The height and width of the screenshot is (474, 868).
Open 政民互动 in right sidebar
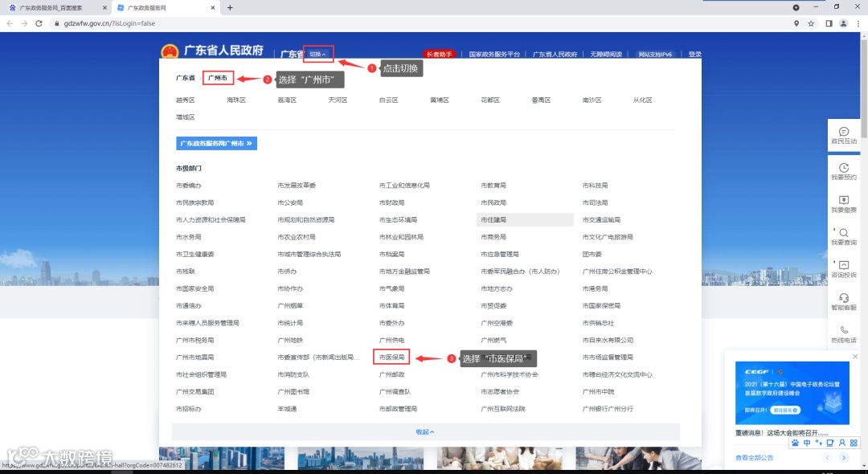(844, 136)
